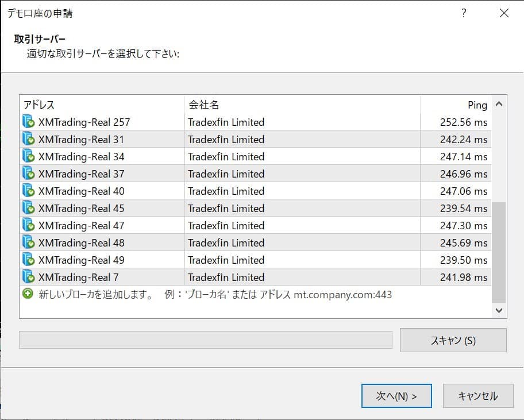Select XMTrading-Real 47 server name
Viewport: 524px width, 420px height.
click(x=81, y=226)
